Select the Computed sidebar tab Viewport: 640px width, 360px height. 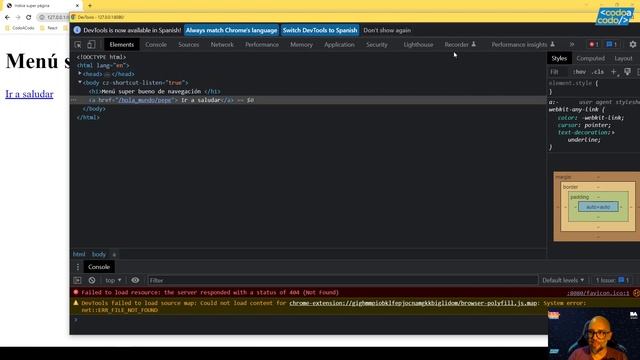click(590, 58)
